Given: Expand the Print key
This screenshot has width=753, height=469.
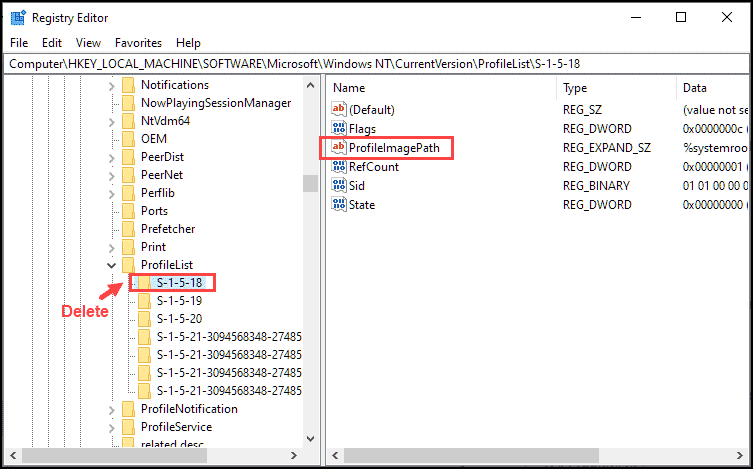Looking at the screenshot, I should (111, 248).
